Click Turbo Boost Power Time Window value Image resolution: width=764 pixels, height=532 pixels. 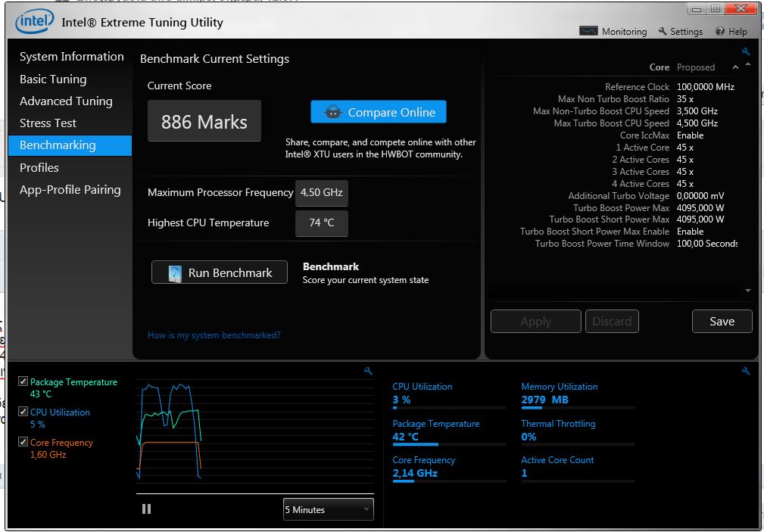coord(706,244)
